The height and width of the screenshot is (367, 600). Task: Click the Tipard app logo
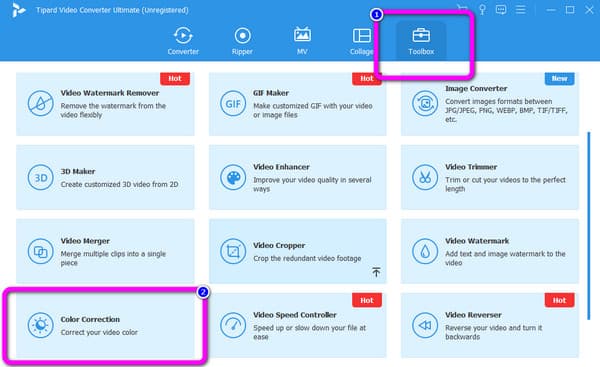(18, 10)
